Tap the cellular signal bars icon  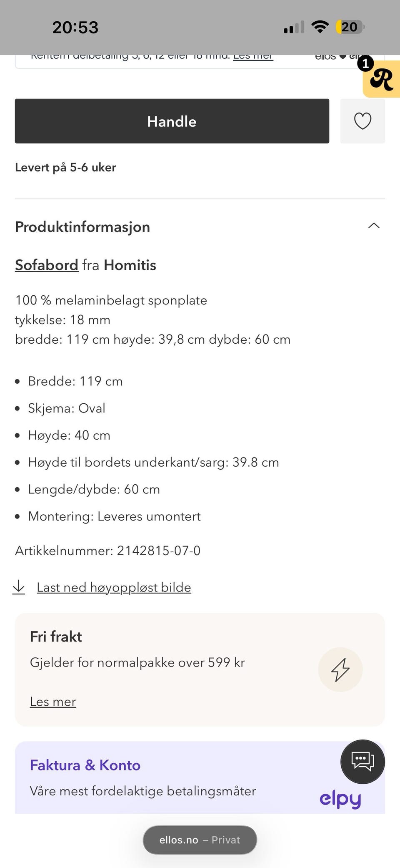pyautogui.click(x=294, y=28)
